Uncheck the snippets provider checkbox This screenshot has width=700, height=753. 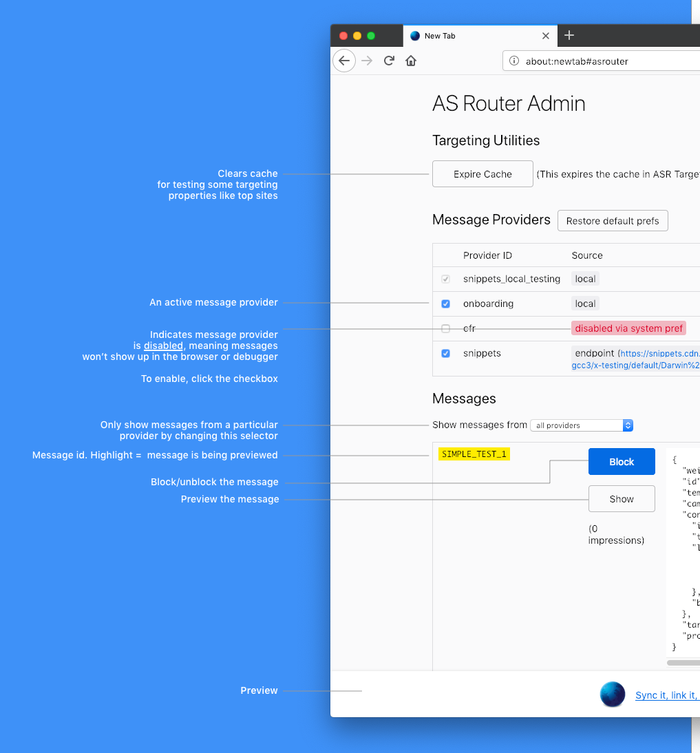coord(445,353)
